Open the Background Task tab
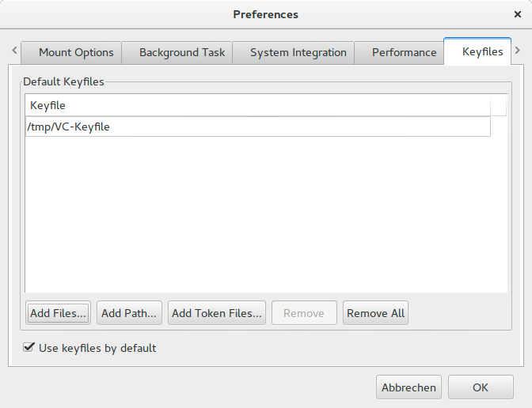 click(182, 53)
